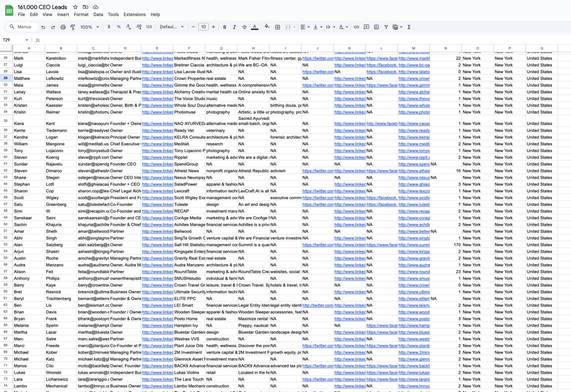
Task: Open the Tools menu
Action: pyautogui.click(x=113, y=15)
